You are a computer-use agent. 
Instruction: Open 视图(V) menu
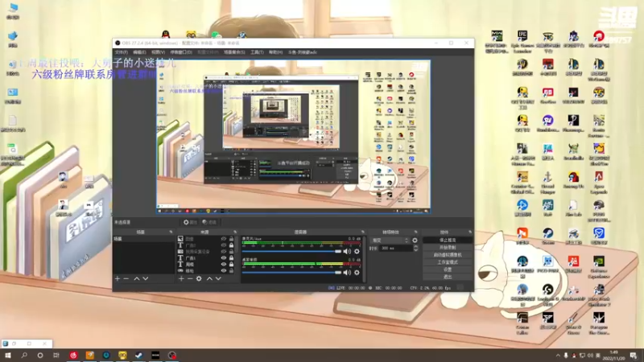coord(158,52)
